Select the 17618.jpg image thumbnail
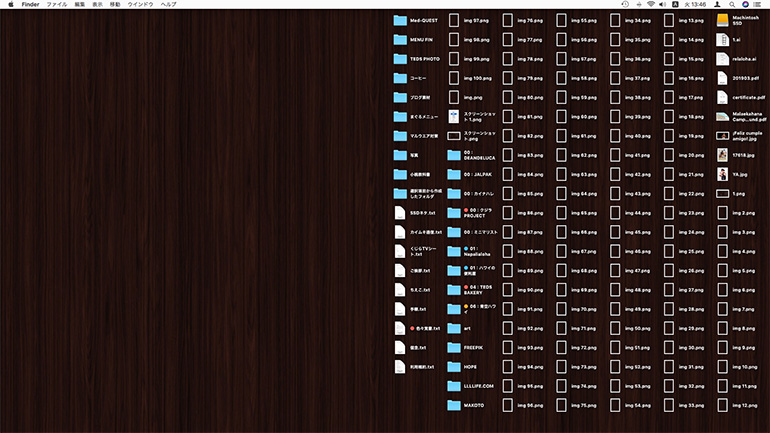Viewport: 770px width, 433px height. pos(723,155)
